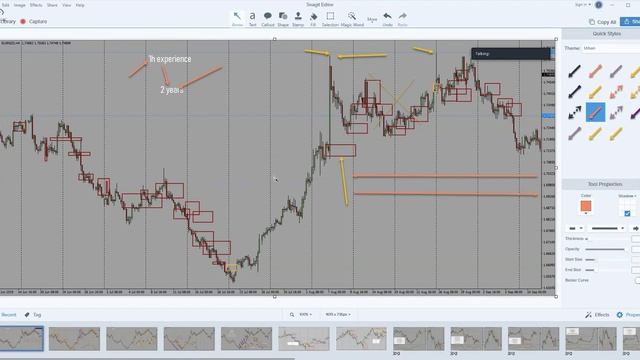
Task: Open the arrow start style dropdown
Action: [x=576, y=228]
